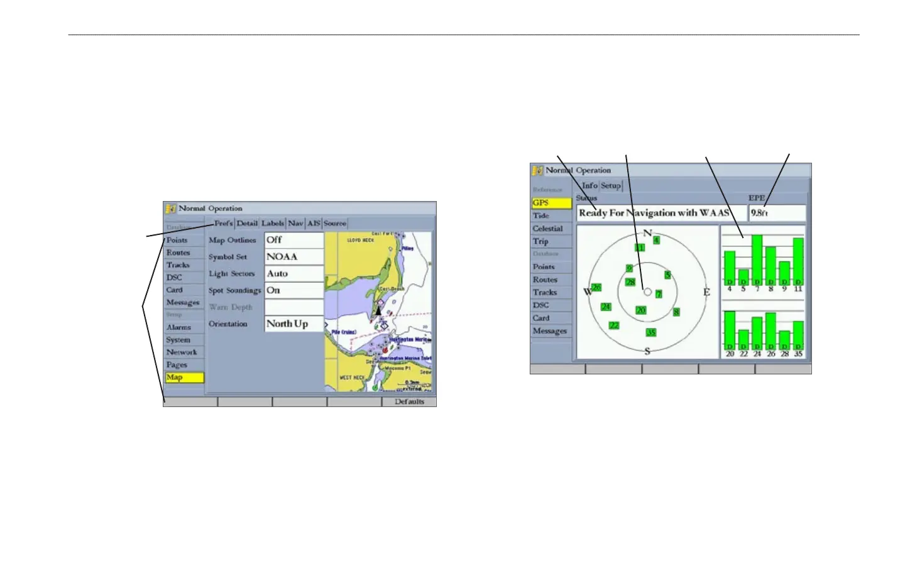Click the Map Outlines label

coord(233,240)
